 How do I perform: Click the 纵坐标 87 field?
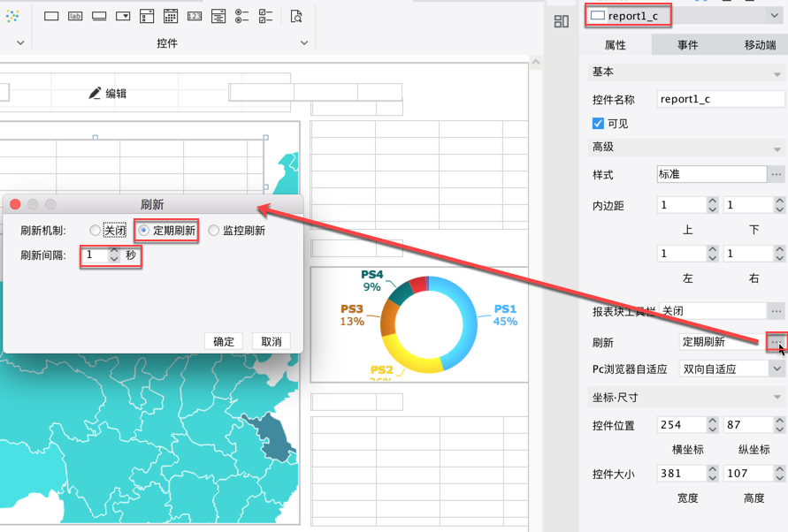coord(748,425)
